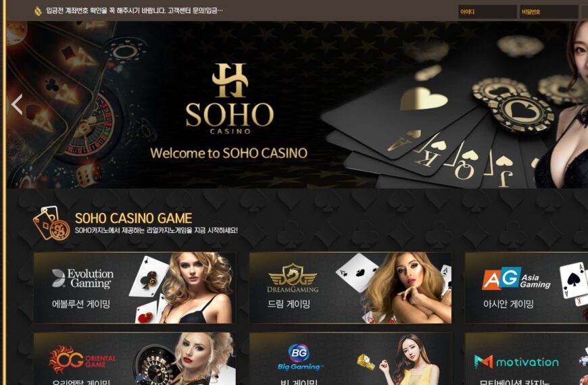Open the Motivation casino card
The image size is (588, 385).
pyautogui.click(x=526, y=359)
